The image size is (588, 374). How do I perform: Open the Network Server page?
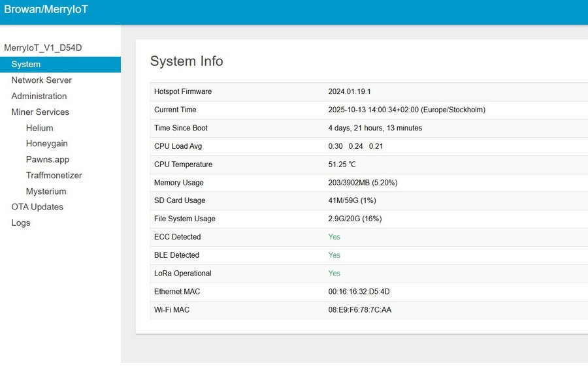pos(41,80)
